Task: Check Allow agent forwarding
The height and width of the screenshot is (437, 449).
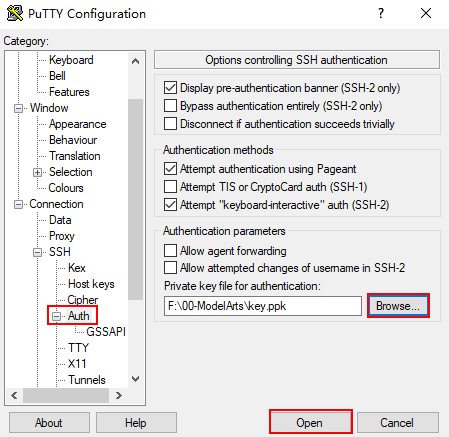Action: point(170,251)
